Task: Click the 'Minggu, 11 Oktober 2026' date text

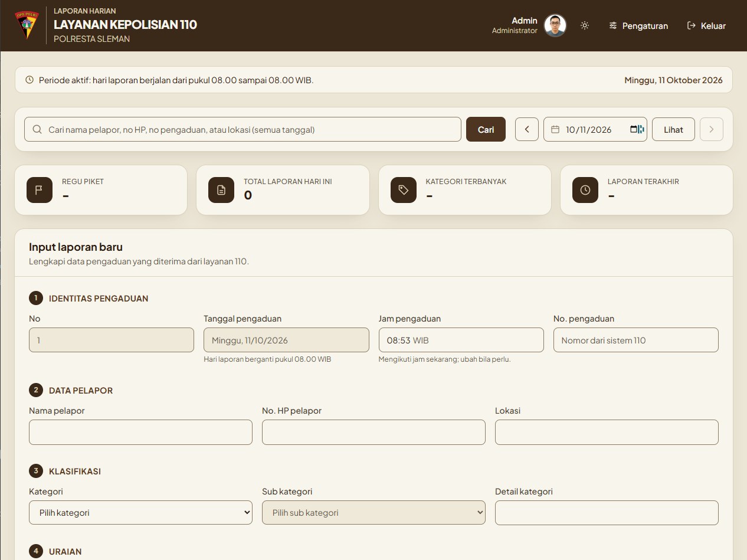Action: pyautogui.click(x=673, y=80)
